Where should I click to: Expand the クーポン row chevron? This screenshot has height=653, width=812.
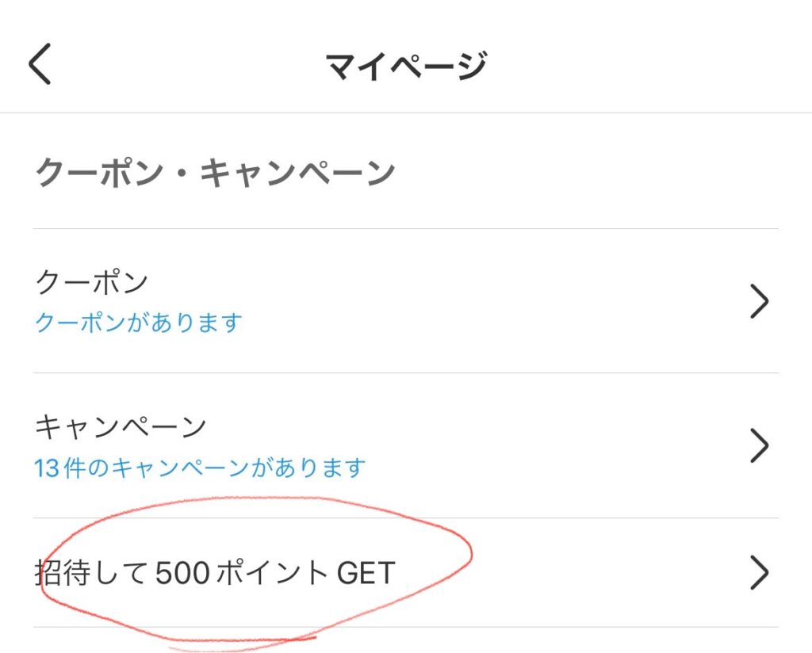[x=759, y=300]
